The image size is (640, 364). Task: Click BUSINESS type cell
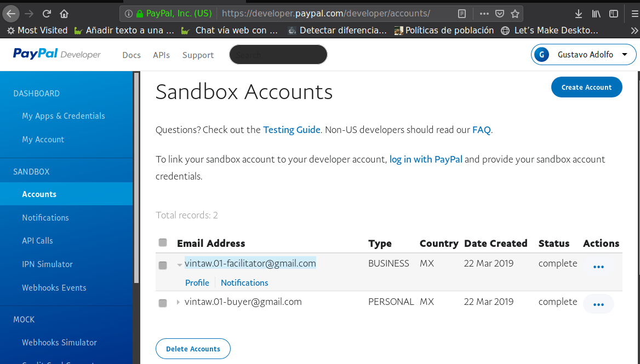coord(388,263)
